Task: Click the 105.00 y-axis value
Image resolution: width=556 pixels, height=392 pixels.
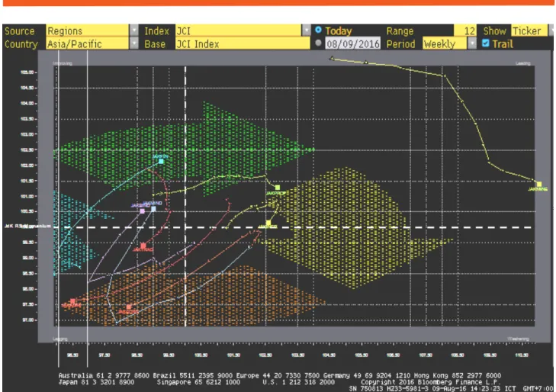Action: (27, 72)
